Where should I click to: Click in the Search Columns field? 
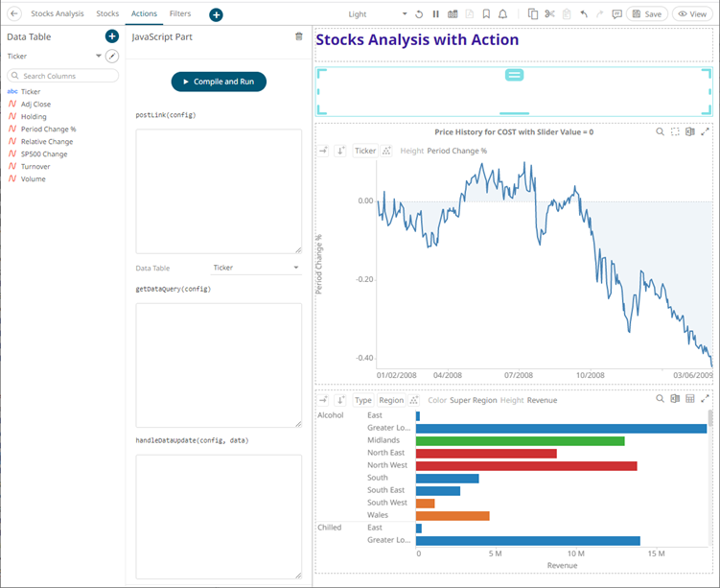click(65, 76)
